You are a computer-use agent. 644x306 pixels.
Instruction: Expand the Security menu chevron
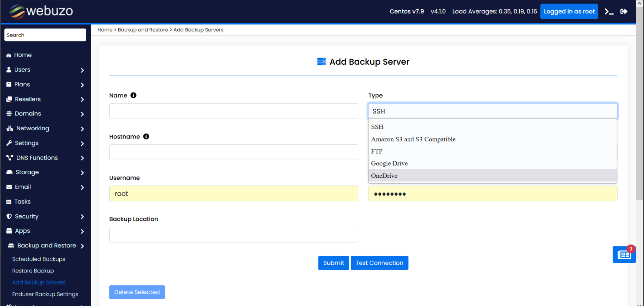(82, 217)
